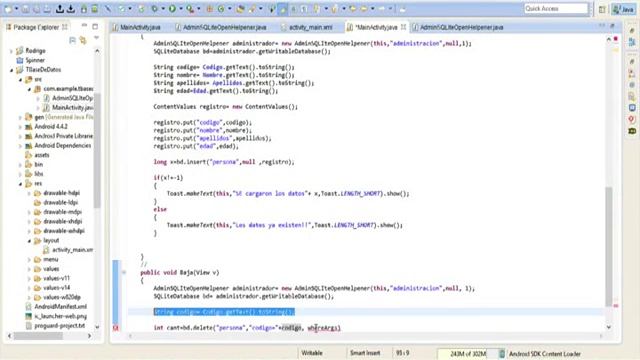
Task: Click the Smart Insert status entry
Action: pos(364,353)
